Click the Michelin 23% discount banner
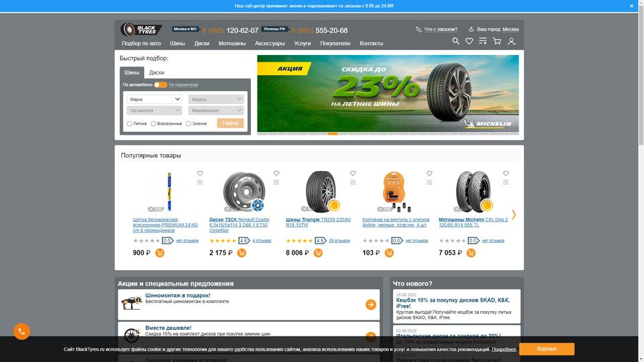644x362 pixels. 388,94
